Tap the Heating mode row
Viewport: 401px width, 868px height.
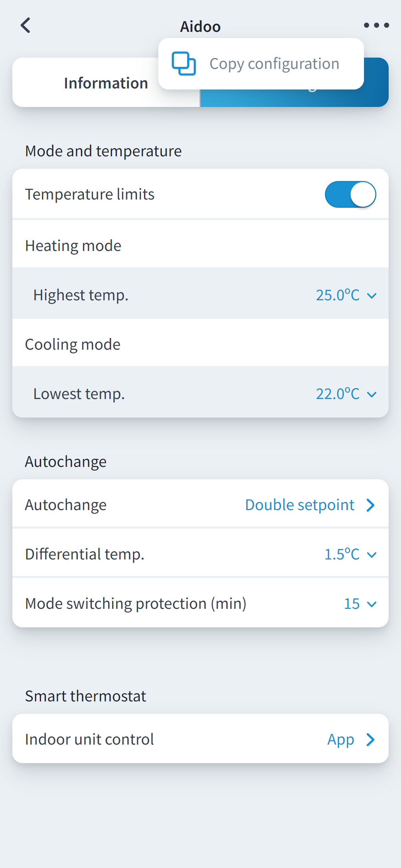200,246
